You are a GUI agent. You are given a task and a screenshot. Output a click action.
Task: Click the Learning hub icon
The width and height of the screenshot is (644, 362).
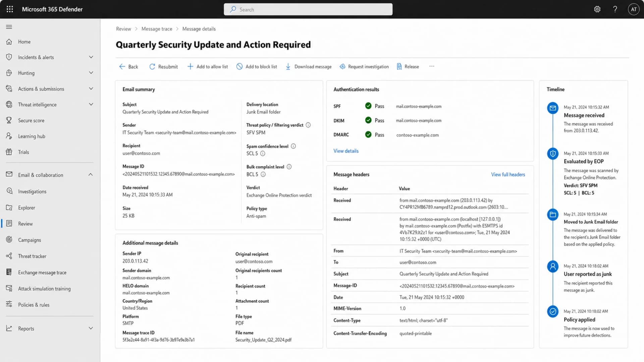pyautogui.click(x=9, y=136)
